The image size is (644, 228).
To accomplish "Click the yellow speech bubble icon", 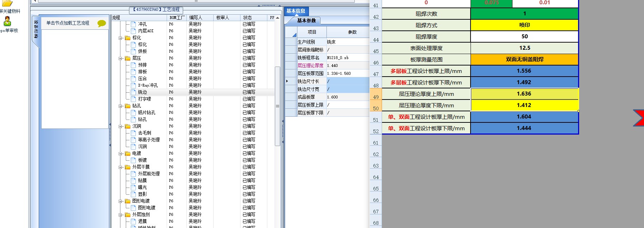I will coord(101,24).
